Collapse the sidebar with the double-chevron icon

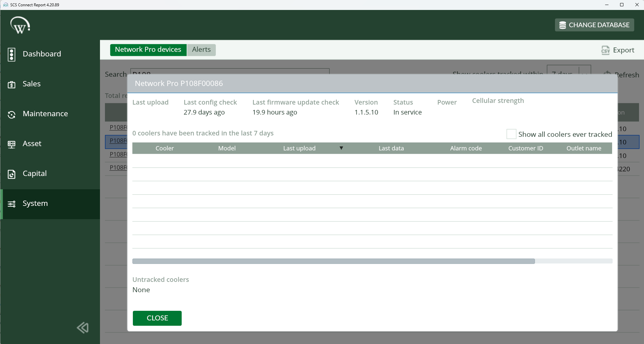(x=83, y=328)
